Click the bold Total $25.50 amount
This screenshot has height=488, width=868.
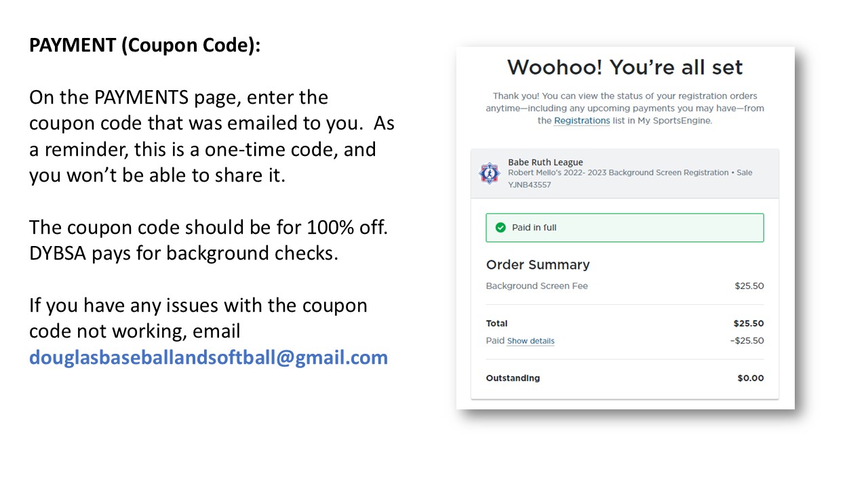(749, 323)
